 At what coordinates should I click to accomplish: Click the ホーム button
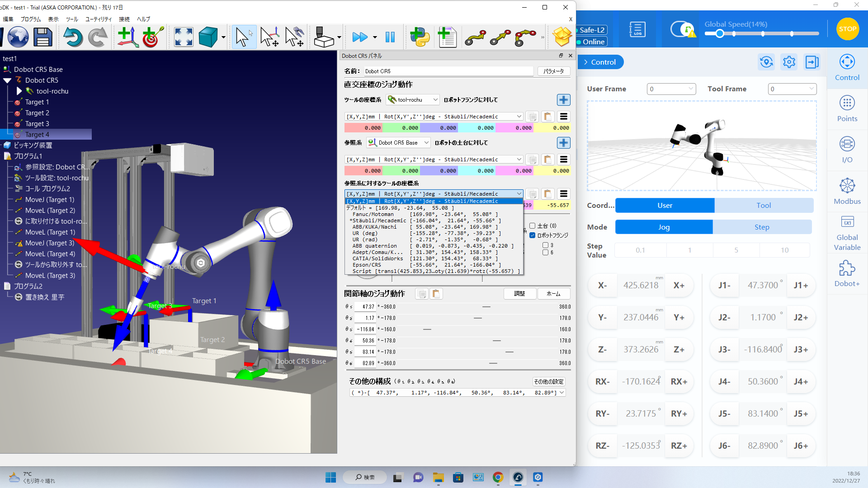(553, 294)
